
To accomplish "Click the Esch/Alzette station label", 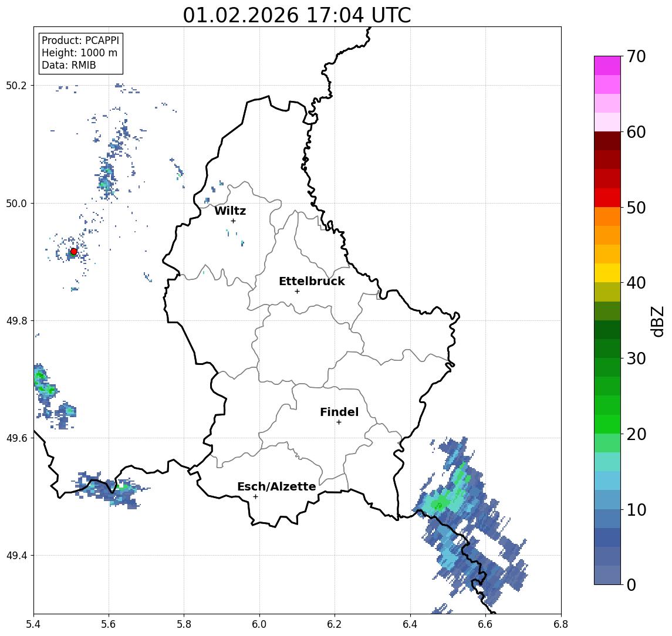I will pos(276,486).
